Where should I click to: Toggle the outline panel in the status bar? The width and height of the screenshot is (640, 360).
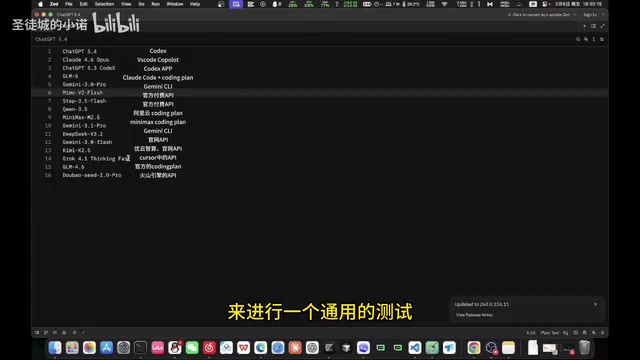point(55,333)
